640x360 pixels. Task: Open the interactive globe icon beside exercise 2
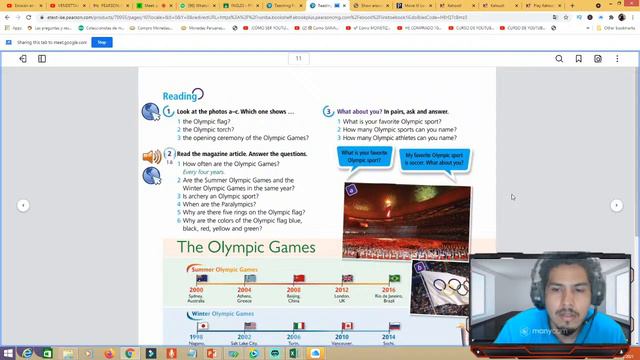coord(151,176)
